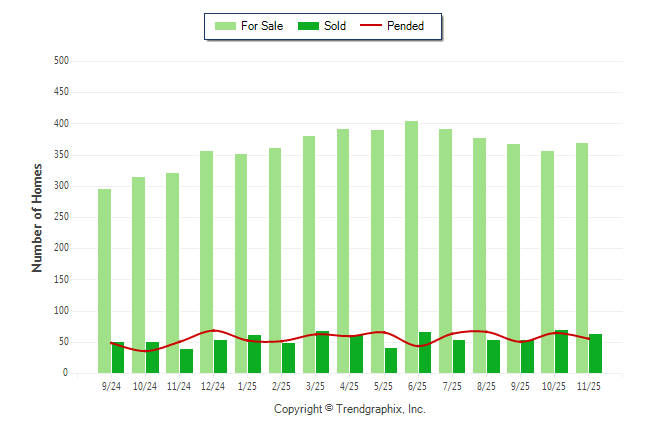The width and height of the screenshot is (646, 434).
Task: Click the Copyright Trendgraphix, Inc. text
Action: point(350,409)
